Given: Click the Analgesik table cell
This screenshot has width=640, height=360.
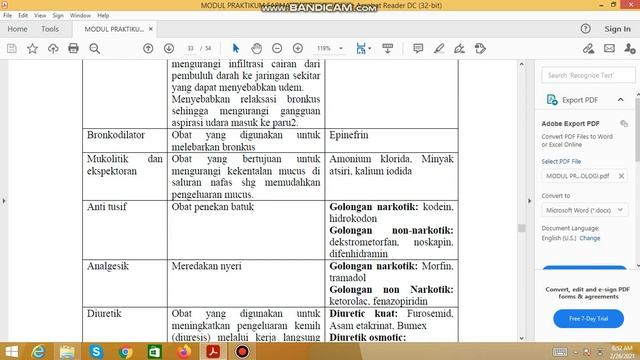Looking at the screenshot, I should click(x=125, y=283).
